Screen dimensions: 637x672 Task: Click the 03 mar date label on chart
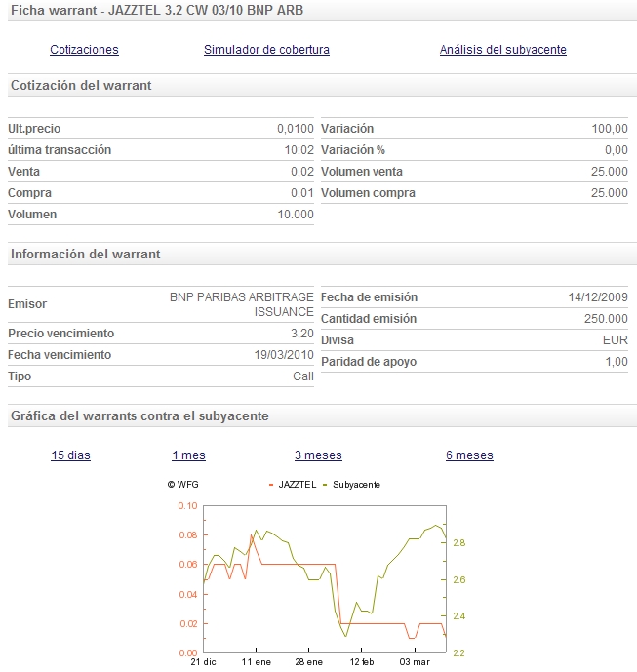(415, 662)
